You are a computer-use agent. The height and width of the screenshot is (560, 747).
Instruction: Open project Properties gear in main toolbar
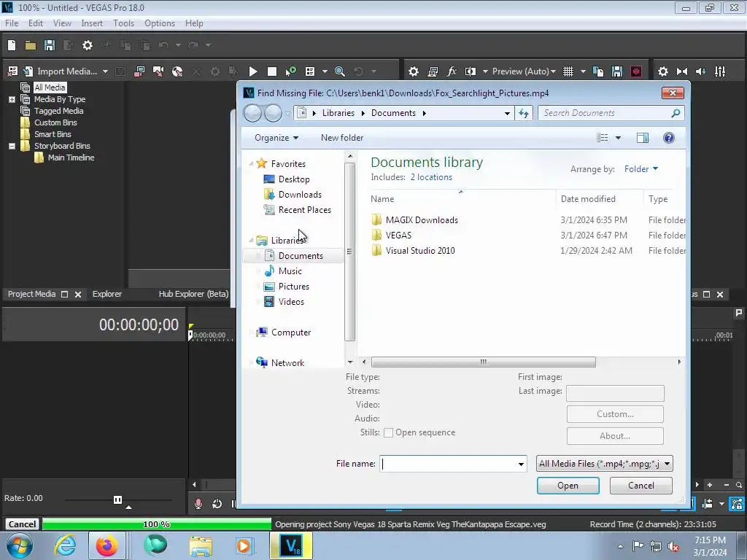pyautogui.click(x=88, y=45)
